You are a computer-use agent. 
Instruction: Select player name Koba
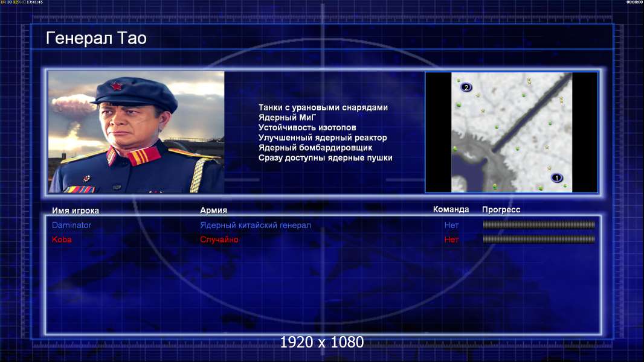(x=62, y=240)
